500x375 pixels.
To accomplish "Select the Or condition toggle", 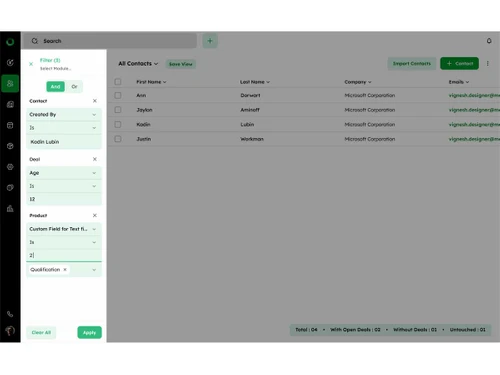I will click(x=74, y=87).
